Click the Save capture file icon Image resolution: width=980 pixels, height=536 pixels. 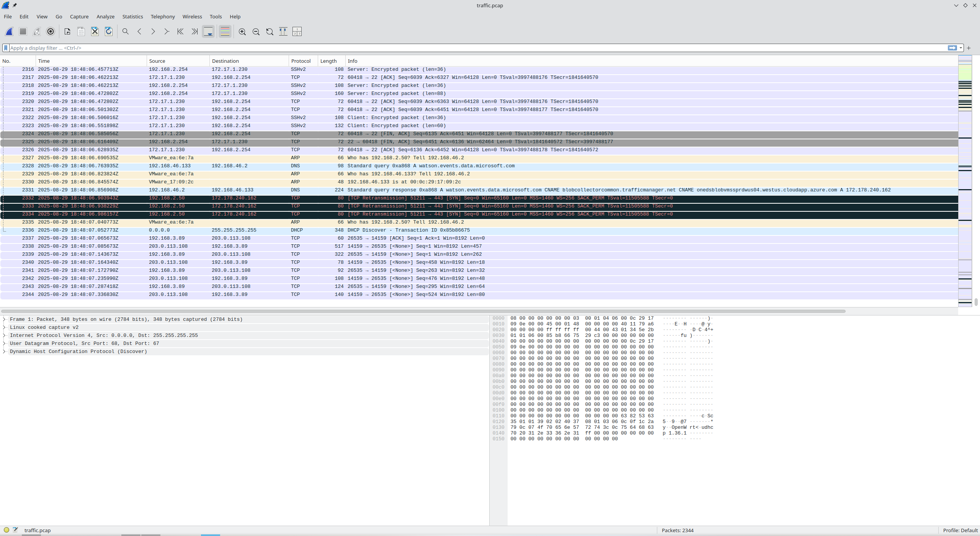click(81, 31)
